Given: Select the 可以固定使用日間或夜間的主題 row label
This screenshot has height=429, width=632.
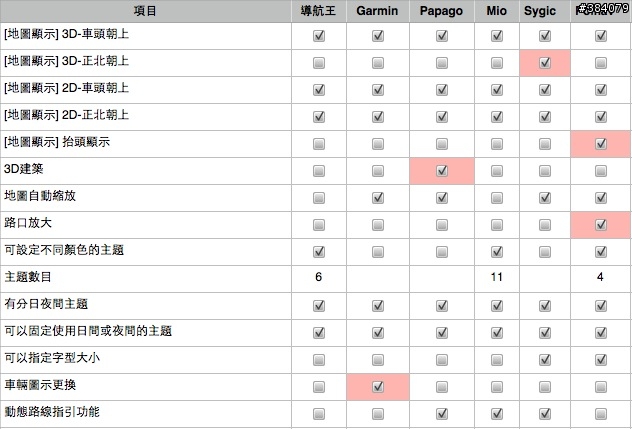Looking at the screenshot, I should pos(88,331).
